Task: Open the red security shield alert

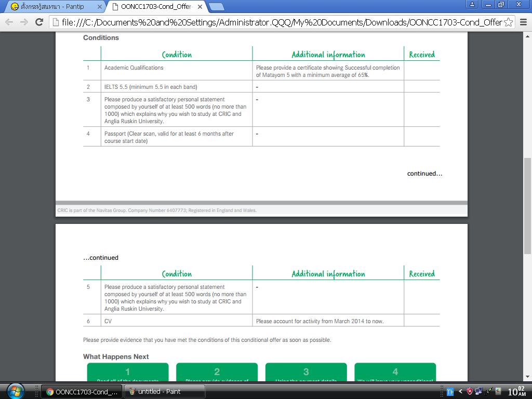Action: pos(470,392)
